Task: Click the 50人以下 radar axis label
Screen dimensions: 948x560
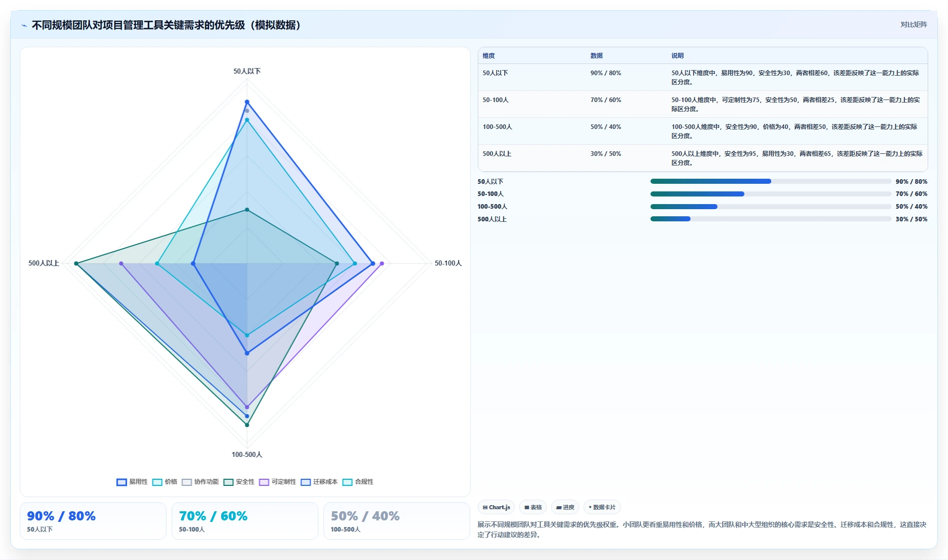Action: tap(247, 71)
